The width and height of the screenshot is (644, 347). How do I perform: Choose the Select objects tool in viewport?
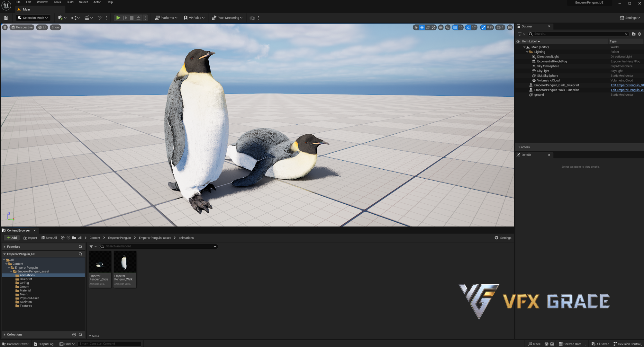pos(416,28)
